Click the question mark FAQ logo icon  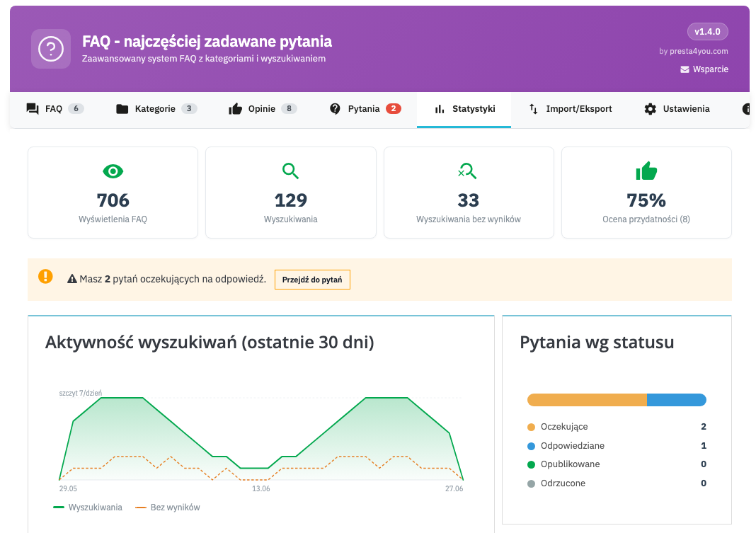pyautogui.click(x=51, y=49)
